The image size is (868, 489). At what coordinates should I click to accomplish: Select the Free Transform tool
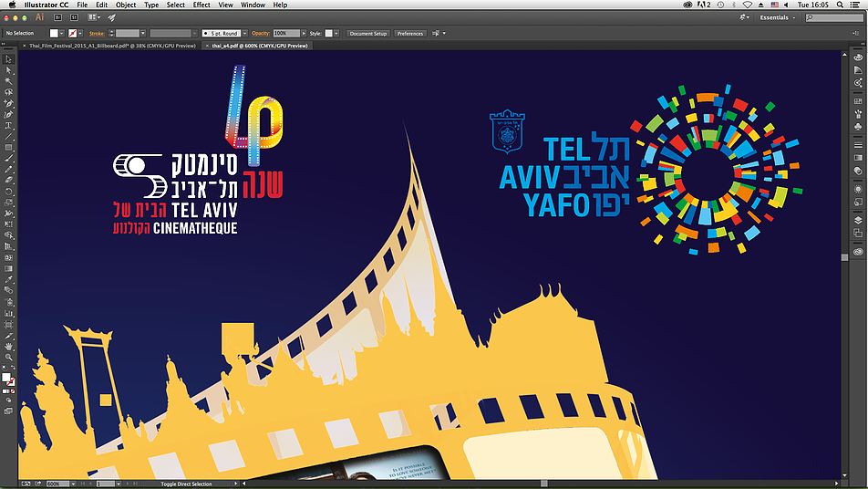8,224
